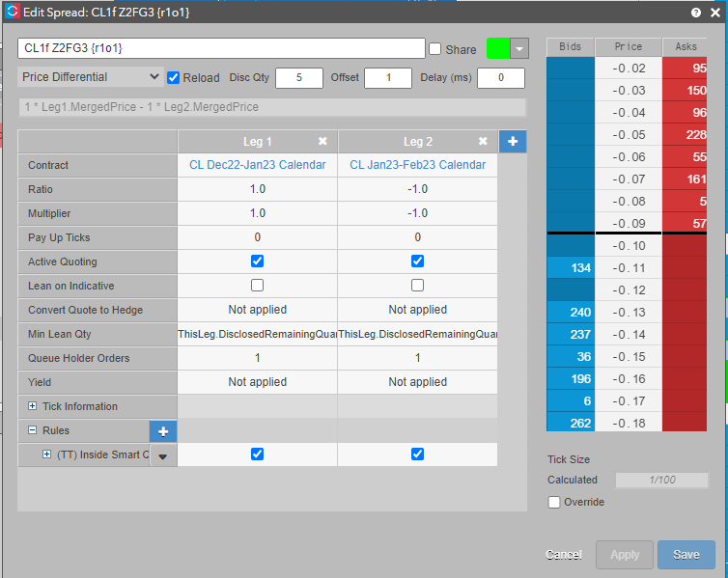728x578 pixels.
Task: Open the Price Differential dropdown
Action: point(90,77)
